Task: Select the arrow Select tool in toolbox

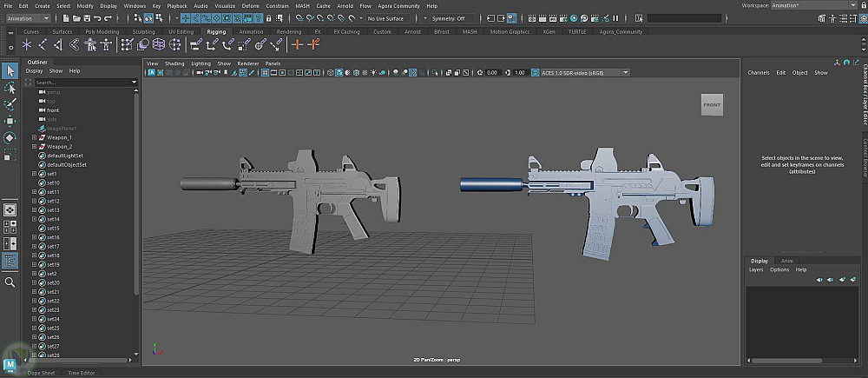Action: click(x=10, y=71)
